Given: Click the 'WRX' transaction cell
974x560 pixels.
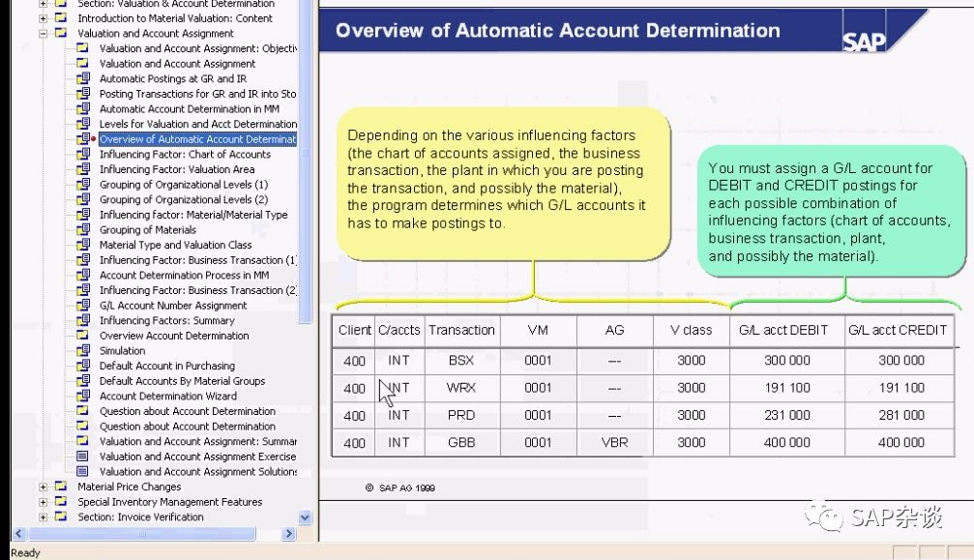Looking at the screenshot, I should (x=461, y=388).
